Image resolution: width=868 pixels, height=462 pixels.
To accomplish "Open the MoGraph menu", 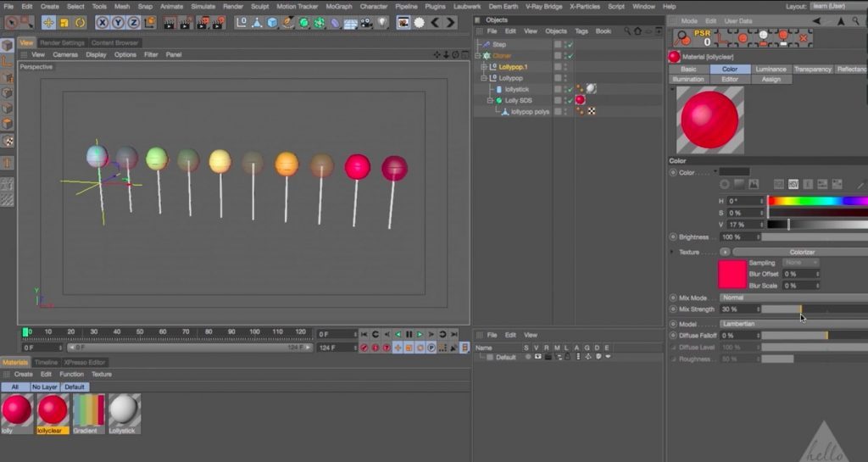I will point(339,7).
